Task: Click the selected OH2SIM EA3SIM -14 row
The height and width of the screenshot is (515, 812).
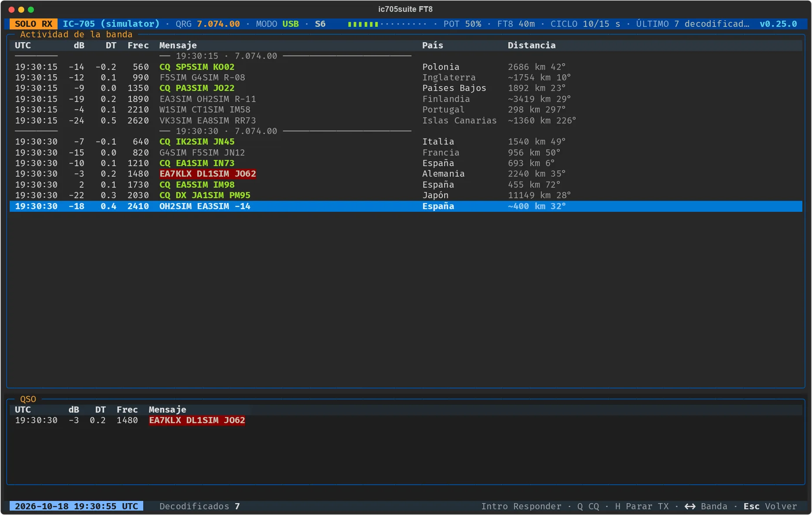Action: (406, 206)
